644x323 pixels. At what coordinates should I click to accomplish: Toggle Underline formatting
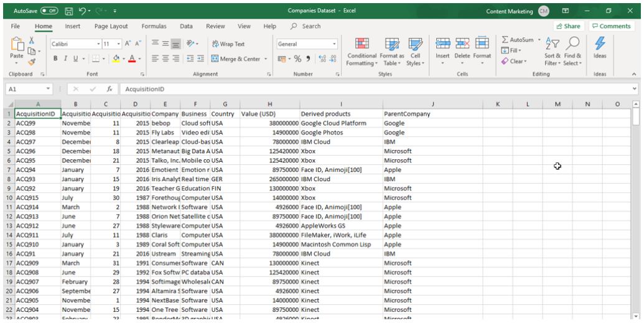click(75, 59)
